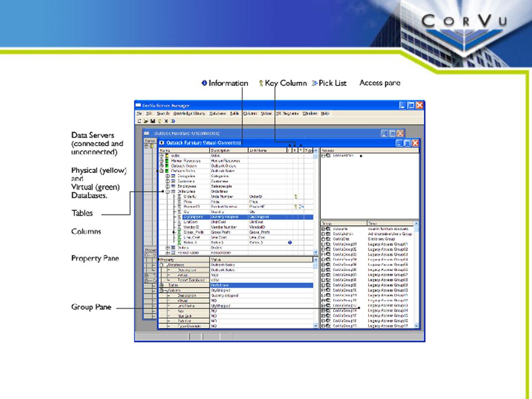The height and width of the screenshot is (399, 532).
Task: Click the blue information icon in Sales_$ row
Action: [x=290, y=243]
